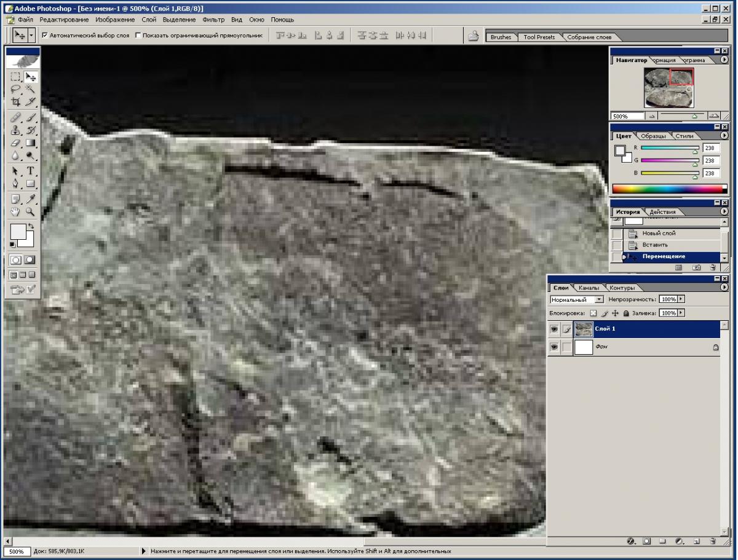Select the Zoom magnifier tool
The image size is (738, 560).
click(30, 212)
